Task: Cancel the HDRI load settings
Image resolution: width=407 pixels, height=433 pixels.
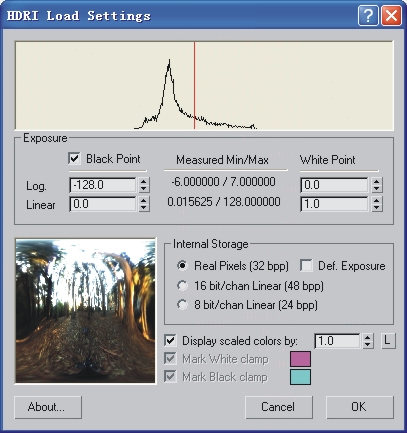Action: (279, 407)
